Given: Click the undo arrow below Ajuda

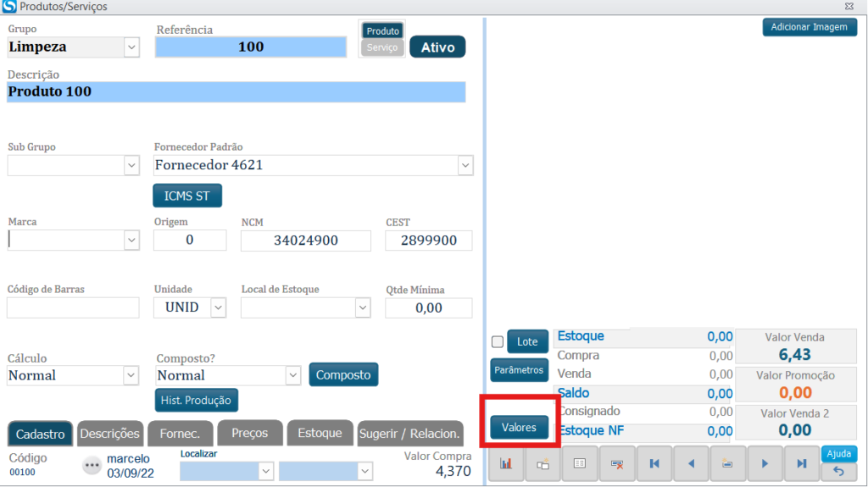Looking at the screenshot, I should 838,471.
